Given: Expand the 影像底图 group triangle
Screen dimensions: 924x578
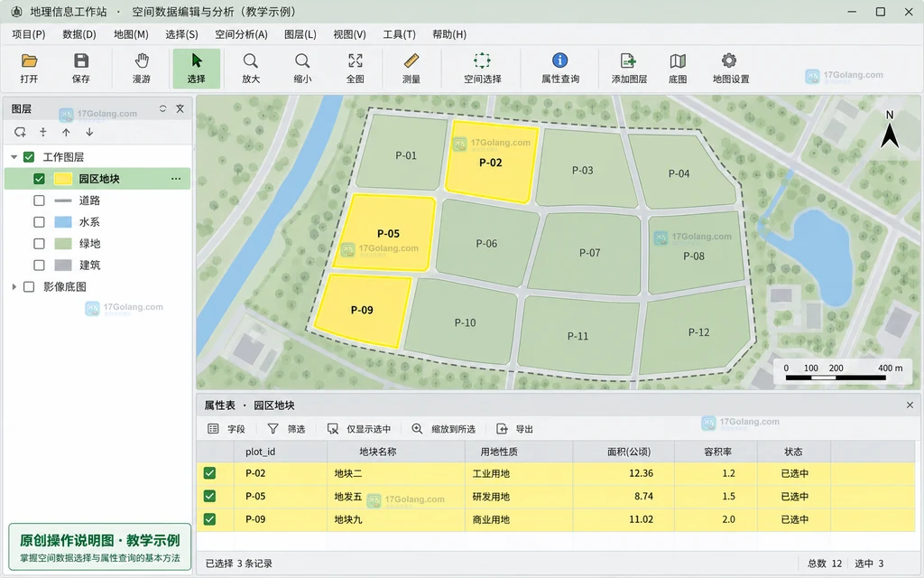Looking at the screenshot, I should pyautogui.click(x=14, y=286).
